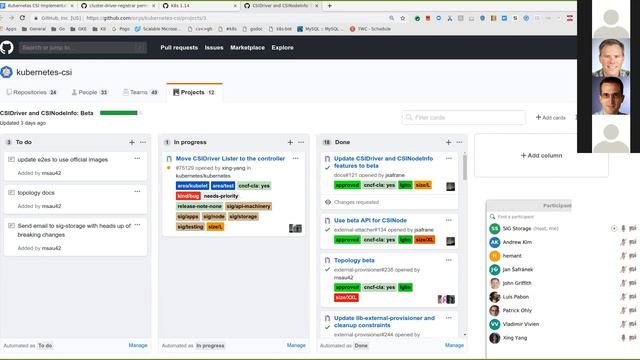This screenshot has height=360, width=640.
Task: Click the Add cards button
Action: click(x=551, y=118)
